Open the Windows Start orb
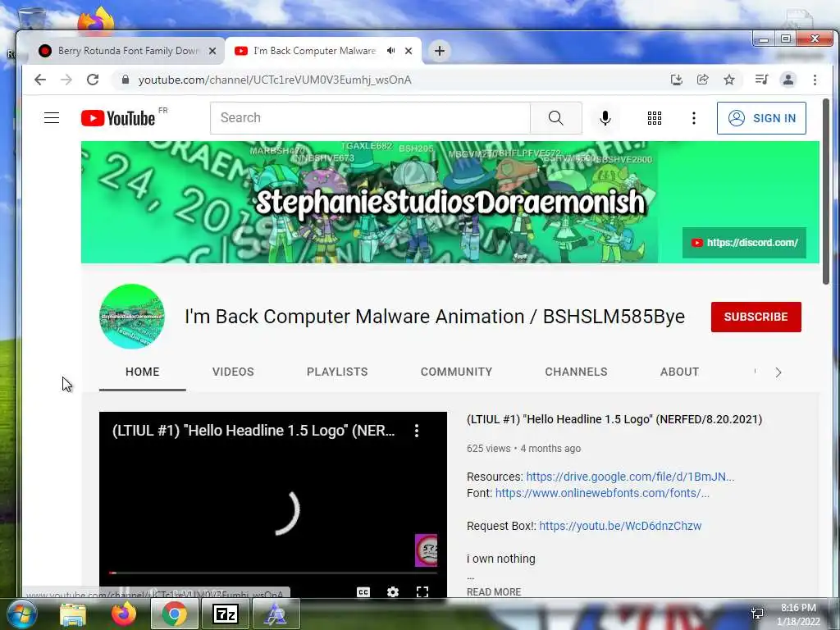Image resolution: width=840 pixels, height=630 pixels. (21, 614)
